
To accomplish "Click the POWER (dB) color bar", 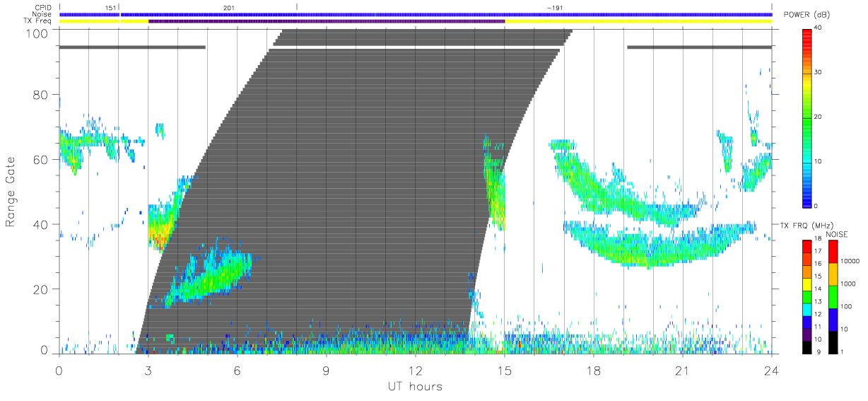I will coord(807,117).
